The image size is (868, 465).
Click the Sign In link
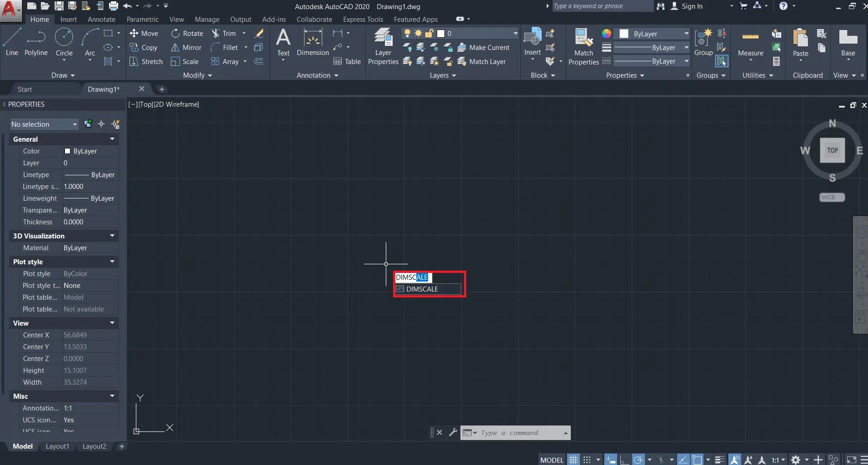(692, 6)
